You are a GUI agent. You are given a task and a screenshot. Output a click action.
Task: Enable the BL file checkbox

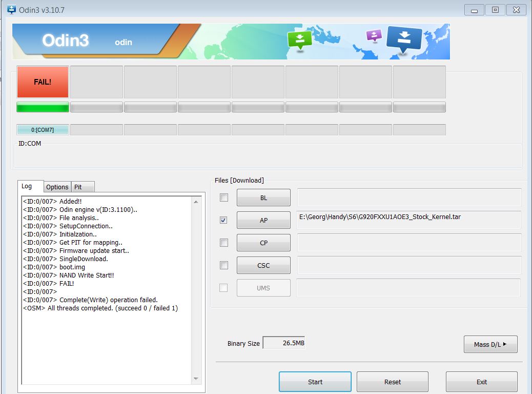[224, 198]
